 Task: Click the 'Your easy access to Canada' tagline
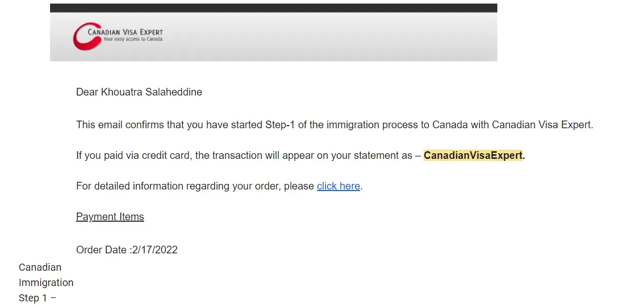click(x=132, y=39)
